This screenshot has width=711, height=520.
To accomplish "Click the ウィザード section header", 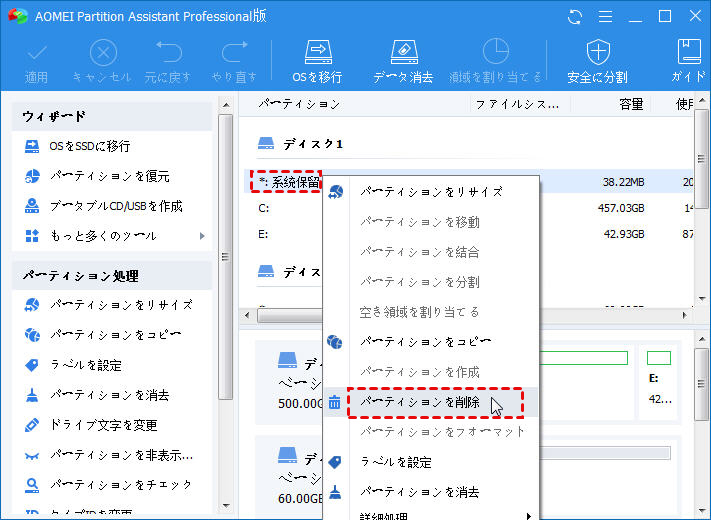I will [x=112, y=117].
